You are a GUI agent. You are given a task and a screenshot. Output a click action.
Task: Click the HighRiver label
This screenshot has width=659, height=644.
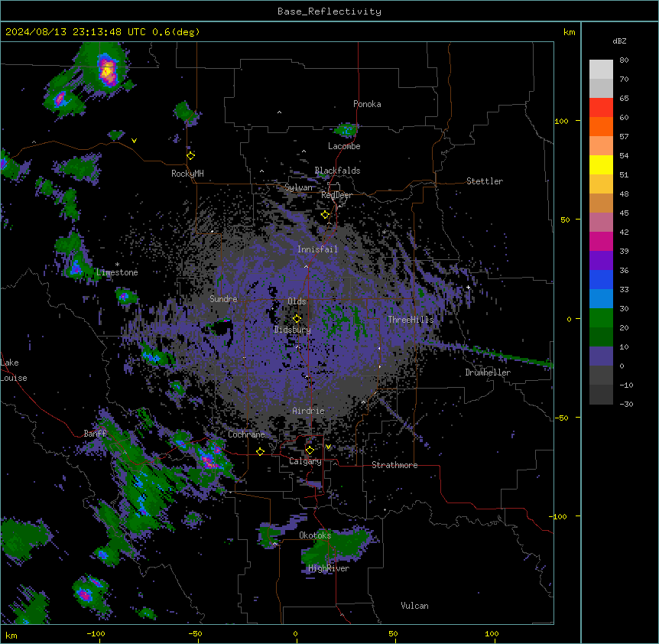329,568
